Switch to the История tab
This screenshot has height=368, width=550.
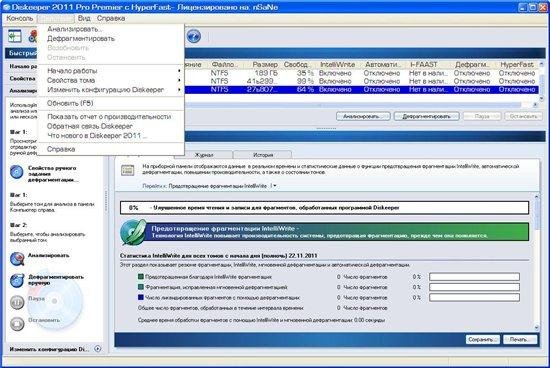pos(263,155)
